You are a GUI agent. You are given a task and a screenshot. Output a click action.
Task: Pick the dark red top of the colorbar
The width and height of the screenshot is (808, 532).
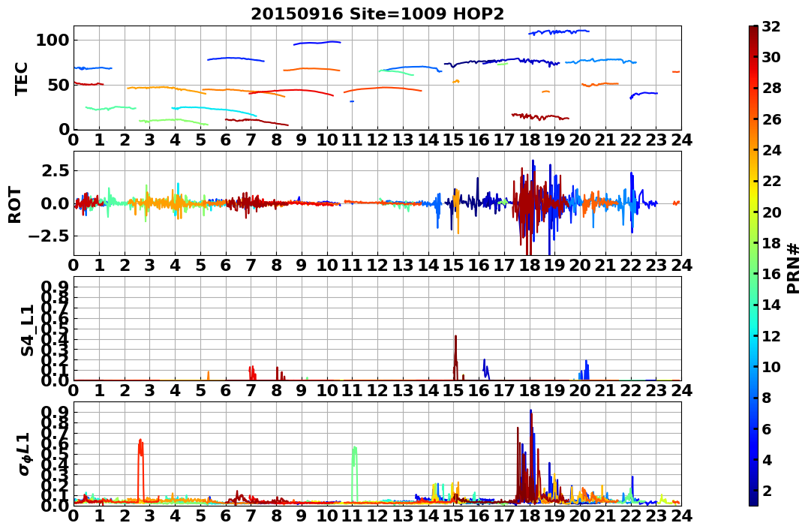[753, 30]
